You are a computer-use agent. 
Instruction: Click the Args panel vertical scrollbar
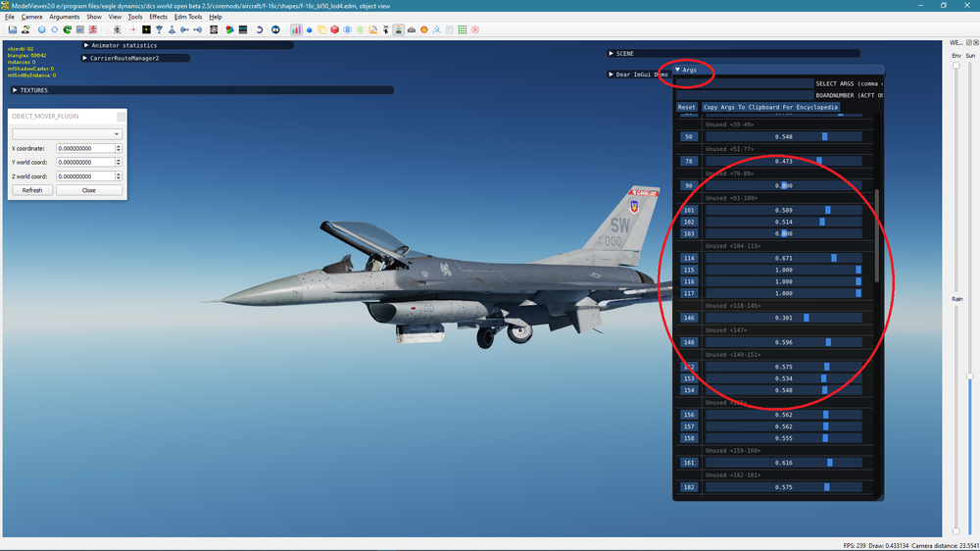point(877,235)
